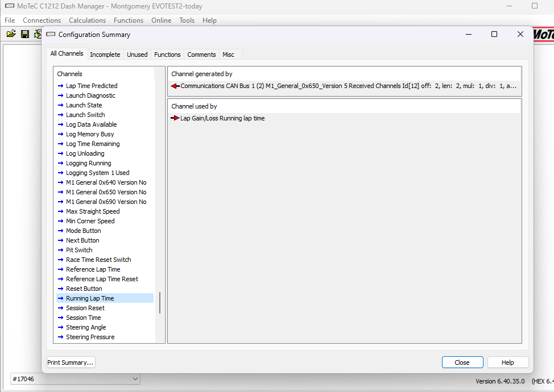Open the Online menu
Viewport: 554px width, 392px height.
pyautogui.click(x=161, y=20)
